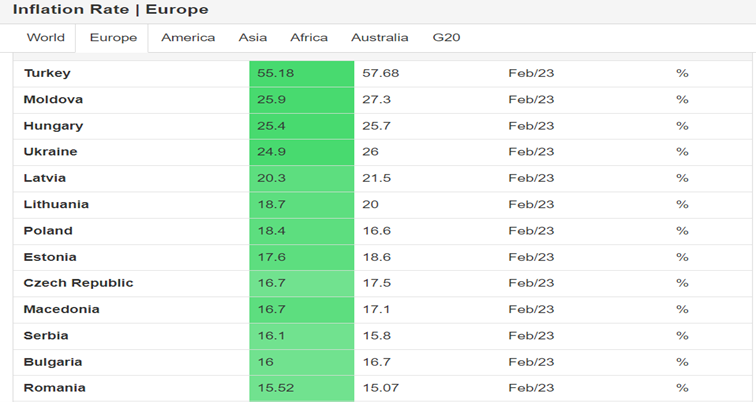Open the Serbia link
This screenshot has width=756, height=402.
coord(46,336)
